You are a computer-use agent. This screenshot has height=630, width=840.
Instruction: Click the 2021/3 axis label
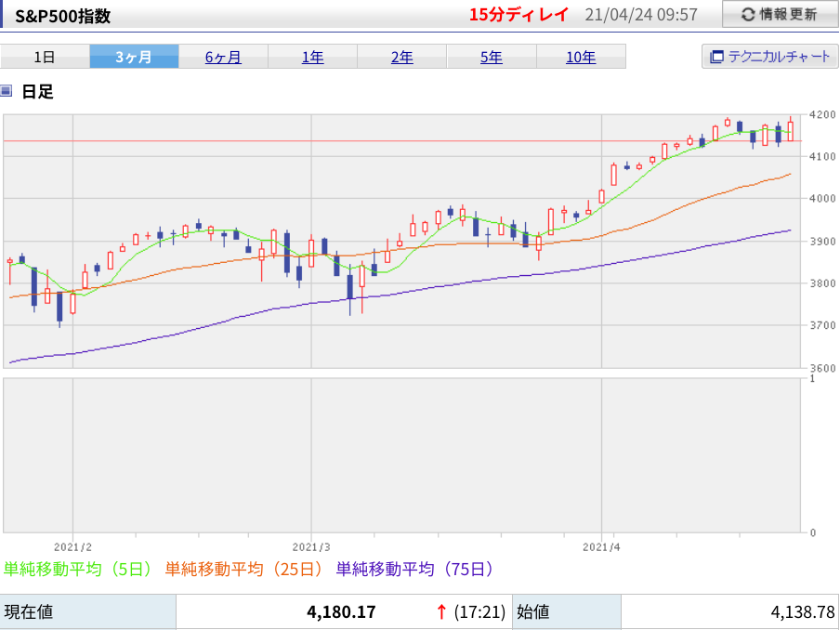pos(311,547)
